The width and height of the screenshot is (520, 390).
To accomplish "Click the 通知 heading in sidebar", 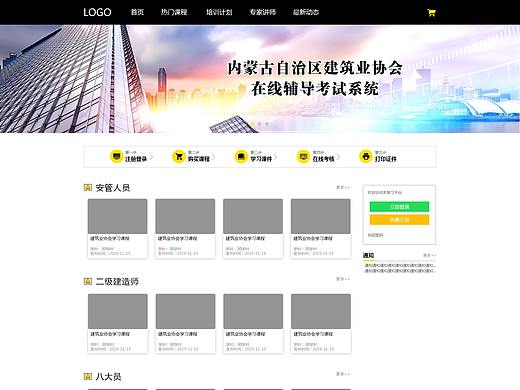I will click(x=368, y=255).
